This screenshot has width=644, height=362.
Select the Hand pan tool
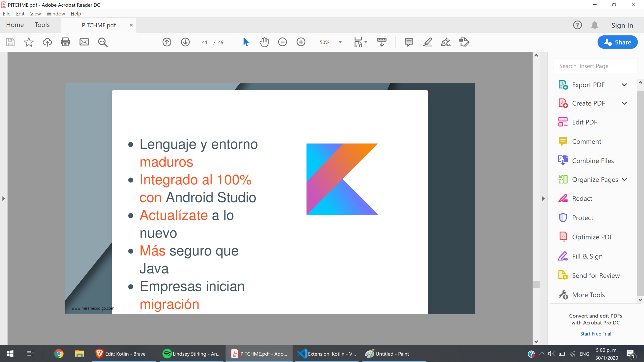pos(264,42)
